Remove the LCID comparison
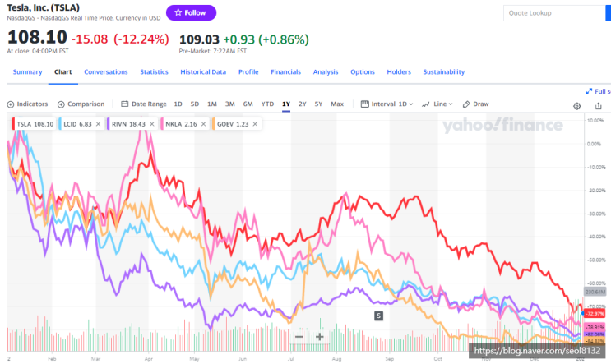The height and width of the screenshot is (364, 611). pos(98,124)
